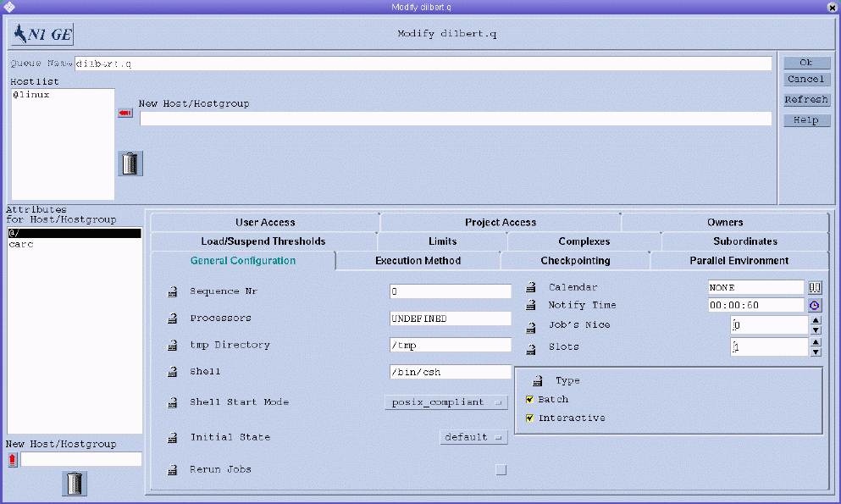Viewport: 841px width, 504px height.
Task: Click lock icon next to Slots
Action: (x=530, y=350)
